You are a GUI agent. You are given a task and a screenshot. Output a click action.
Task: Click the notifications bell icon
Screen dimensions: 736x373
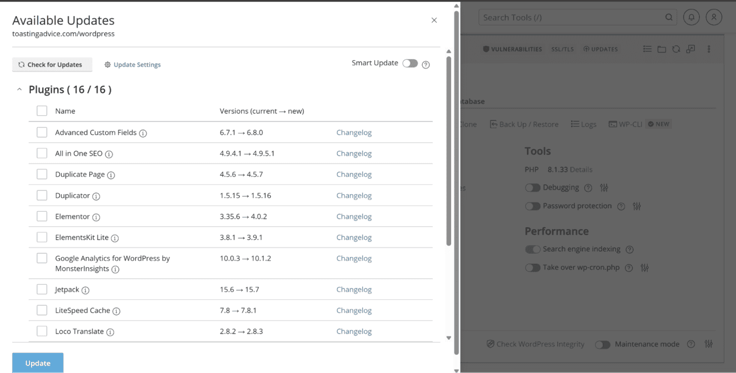pos(691,17)
